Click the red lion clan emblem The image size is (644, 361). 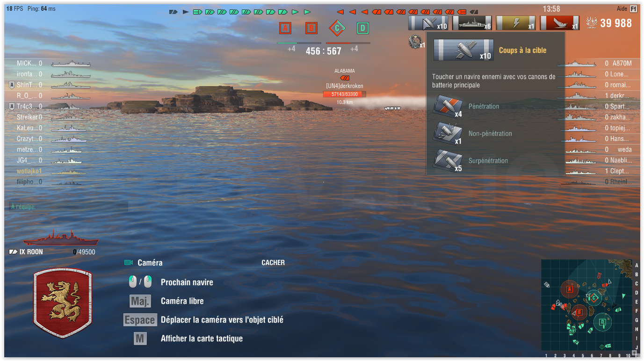point(63,303)
